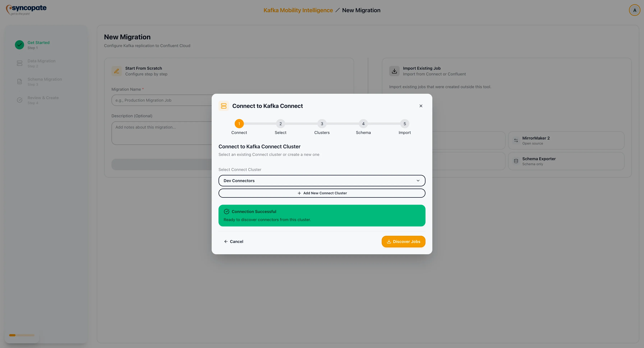Click the Import Existing Job download icon
Screen dimensions: 644x348
(x=394, y=71)
